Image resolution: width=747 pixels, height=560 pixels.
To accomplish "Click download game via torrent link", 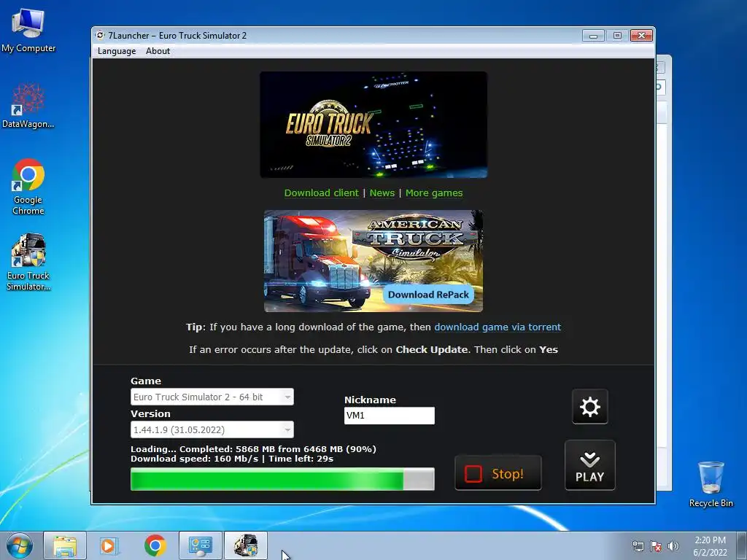I will click(498, 327).
